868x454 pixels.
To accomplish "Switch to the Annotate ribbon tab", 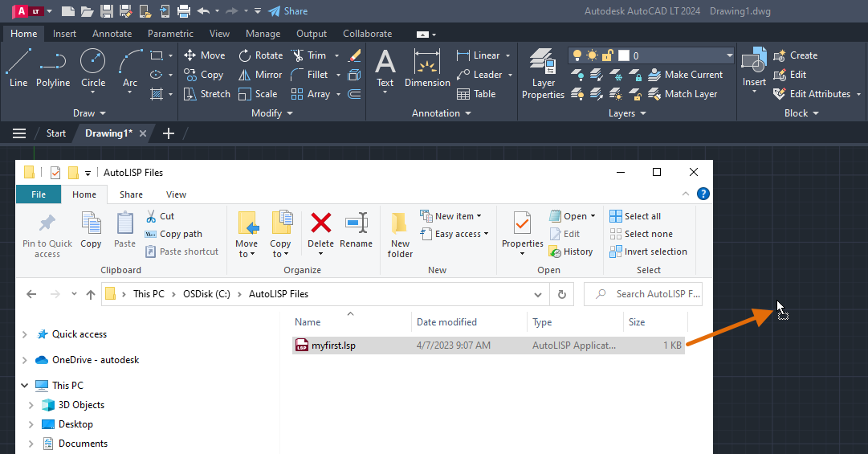I will click(112, 34).
